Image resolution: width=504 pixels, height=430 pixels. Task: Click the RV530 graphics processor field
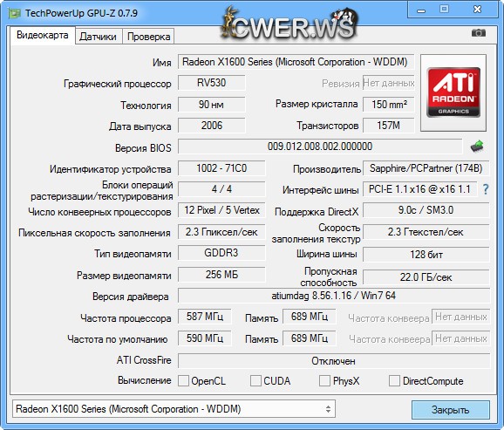click(212, 83)
